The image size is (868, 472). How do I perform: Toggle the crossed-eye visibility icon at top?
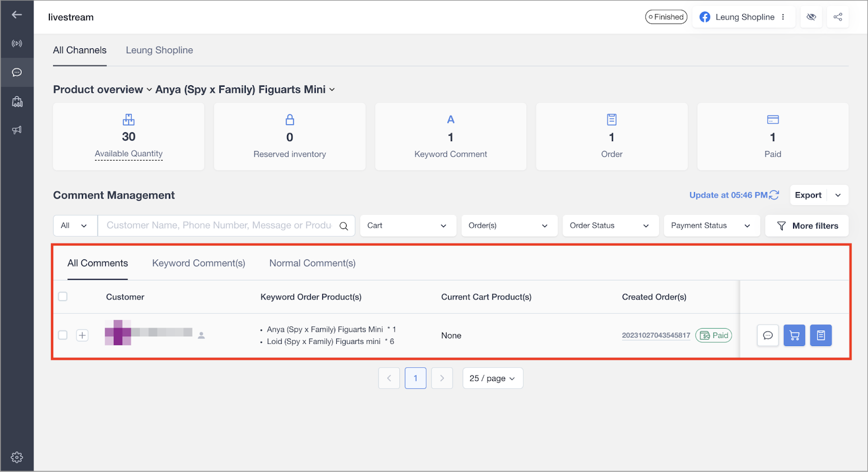point(811,17)
